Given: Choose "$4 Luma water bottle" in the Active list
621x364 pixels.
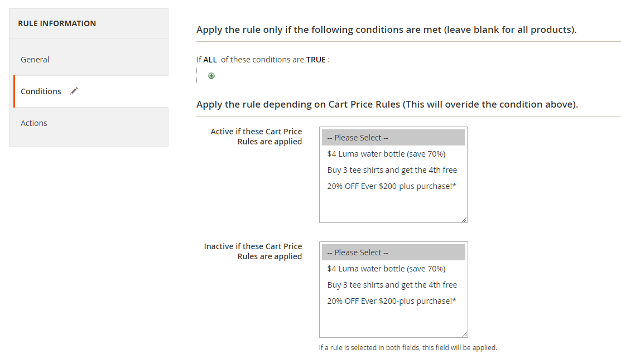Looking at the screenshot, I should (386, 154).
